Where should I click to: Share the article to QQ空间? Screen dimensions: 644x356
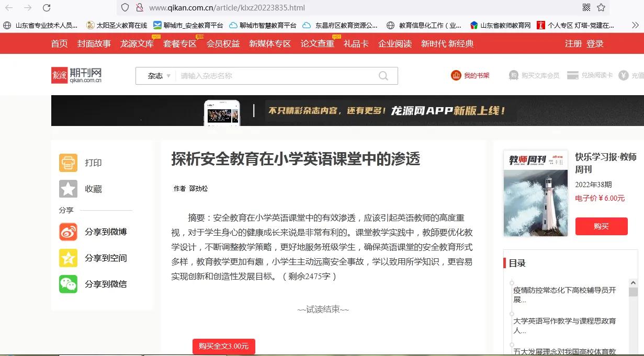click(68, 258)
